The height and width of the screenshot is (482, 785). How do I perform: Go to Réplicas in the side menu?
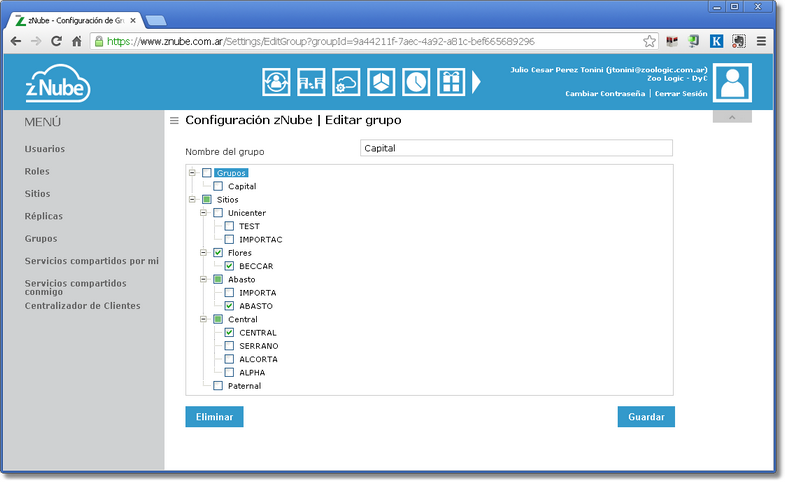(43, 216)
